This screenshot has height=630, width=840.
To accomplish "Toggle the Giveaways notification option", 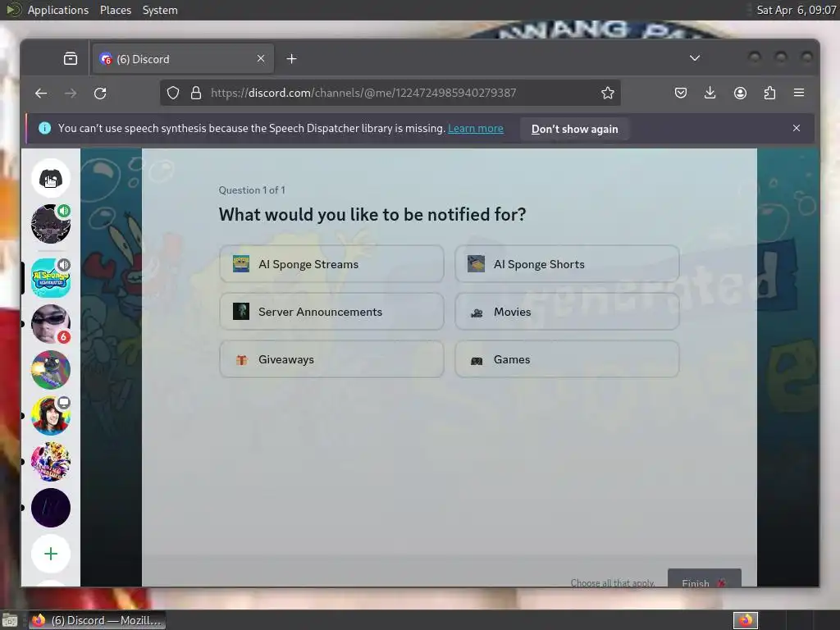I will pos(331,359).
